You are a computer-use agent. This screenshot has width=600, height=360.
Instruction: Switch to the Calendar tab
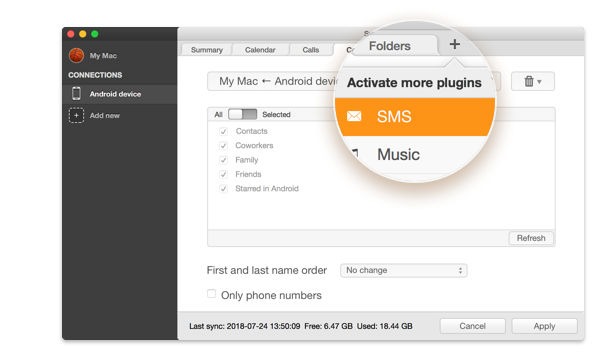[x=260, y=50]
